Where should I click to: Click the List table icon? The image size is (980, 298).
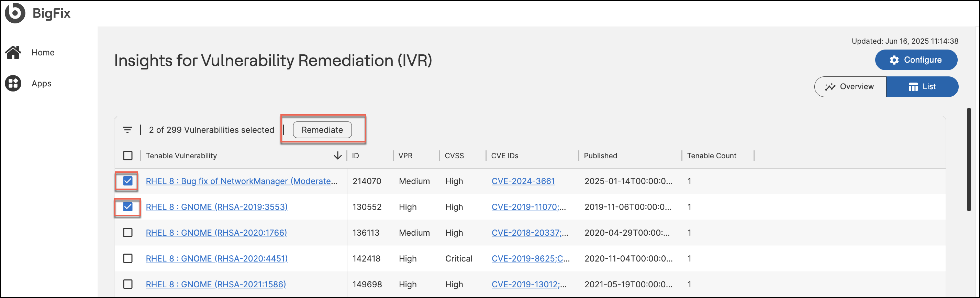(913, 87)
